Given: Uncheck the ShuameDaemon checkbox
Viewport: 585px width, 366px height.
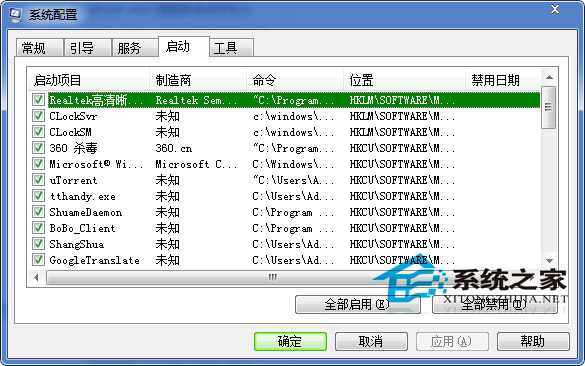Looking at the screenshot, I should (38, 212).
